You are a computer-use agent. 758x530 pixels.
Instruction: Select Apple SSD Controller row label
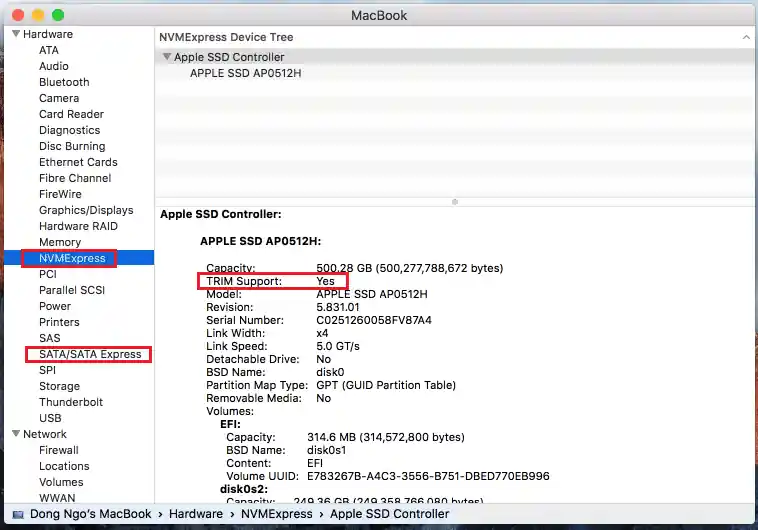229,57
